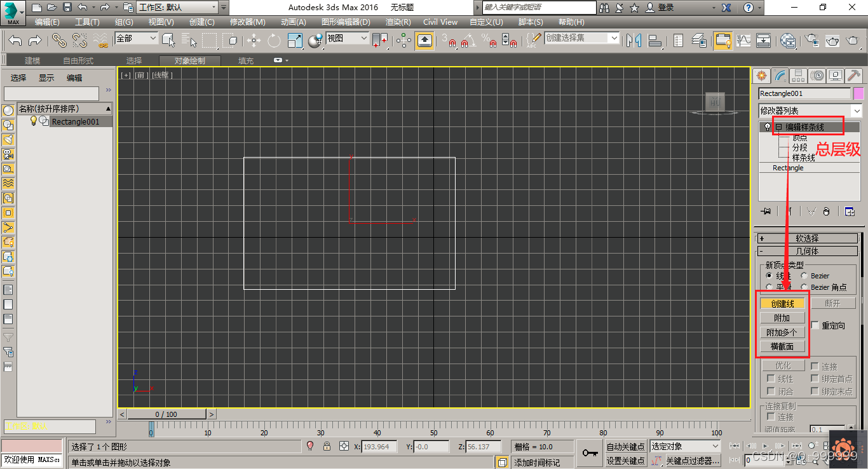Open the 创建选择集 dropdown
Viewport: 868px width, 469px height.
(581, 38)
